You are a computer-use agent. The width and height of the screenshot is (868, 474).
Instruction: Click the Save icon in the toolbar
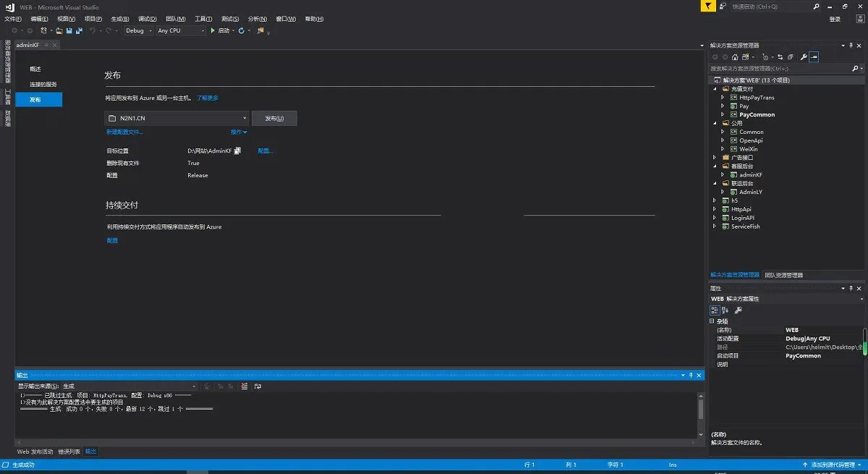pos(69,30)
